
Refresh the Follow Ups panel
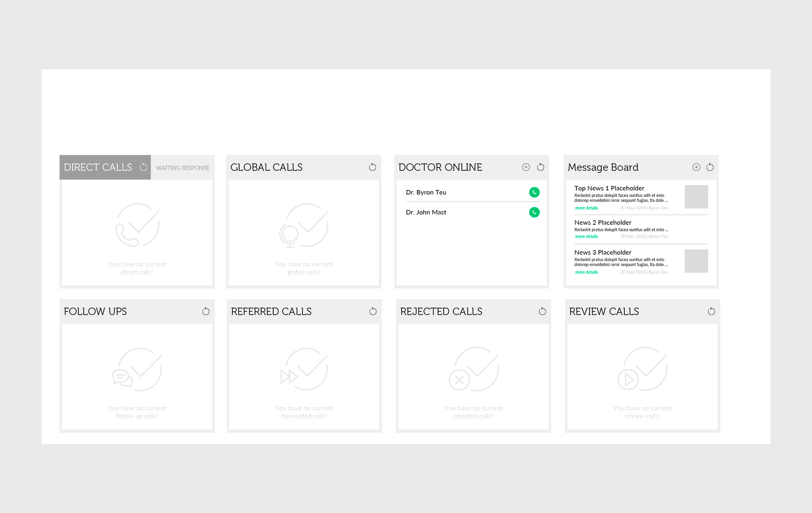[x=206, y=312]
